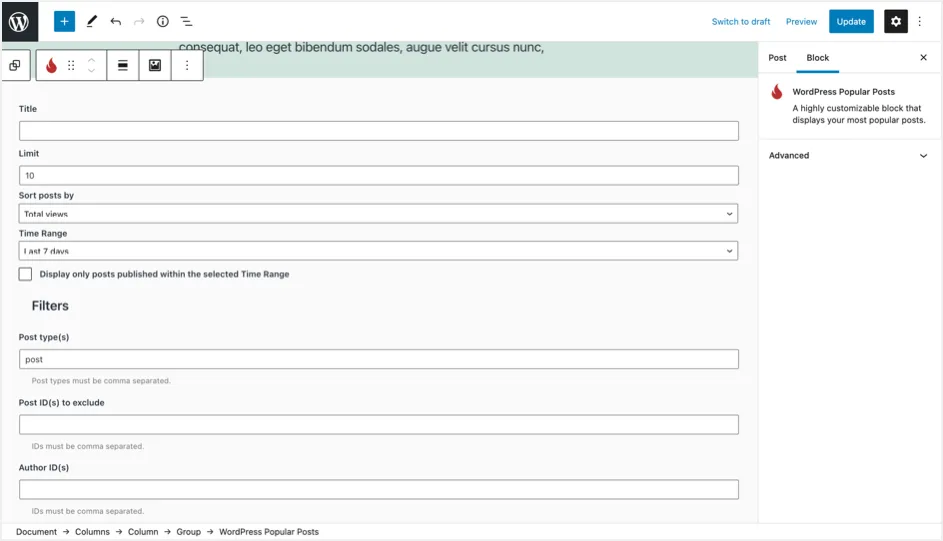Viewport: 943px width, 541px height.
Task: Switch to the Block tab
Action: click(817, 58)
